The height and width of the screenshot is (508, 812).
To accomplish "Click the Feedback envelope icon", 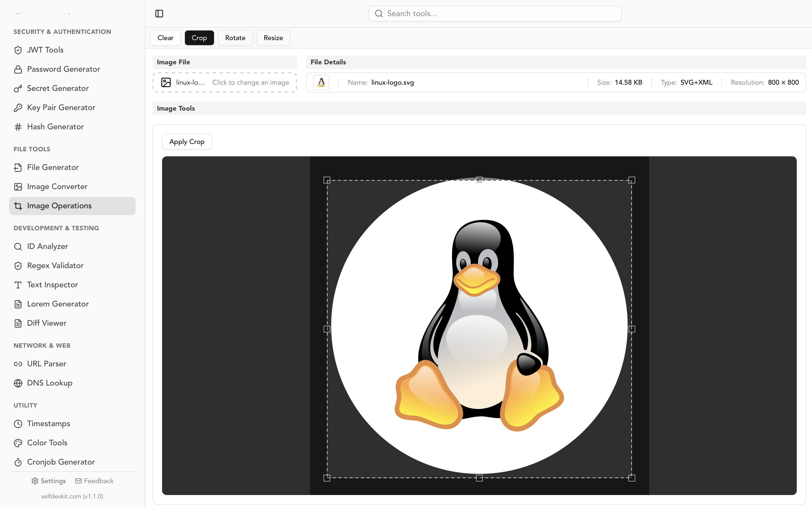I will pos(78,481).
